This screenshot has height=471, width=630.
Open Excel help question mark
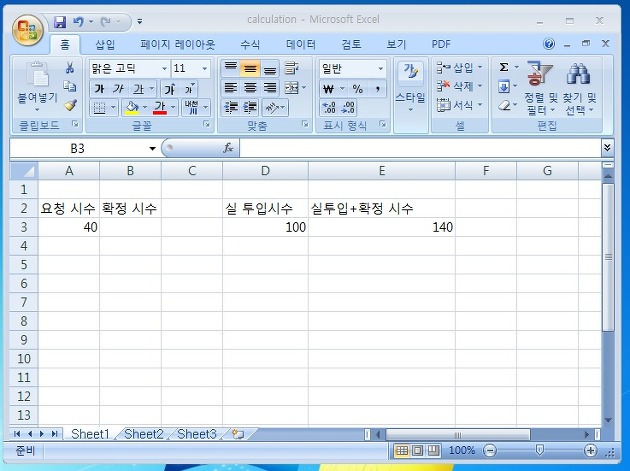coord(549,43)
